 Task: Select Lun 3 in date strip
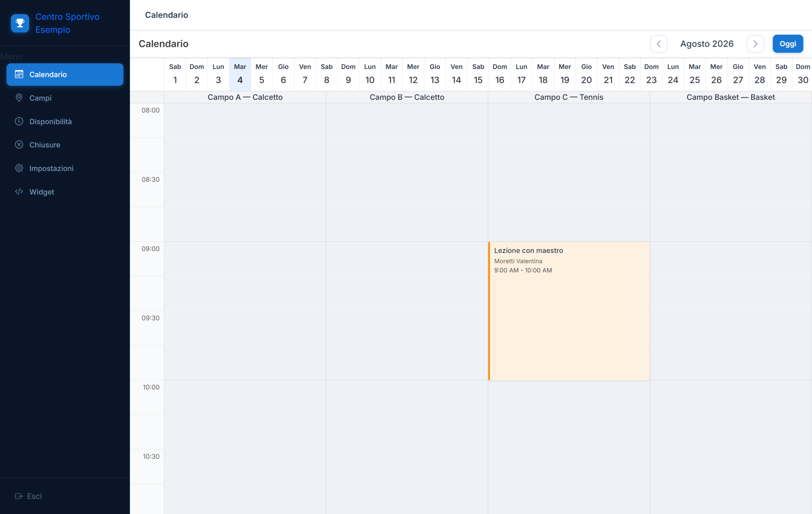[x=218, y=74]
